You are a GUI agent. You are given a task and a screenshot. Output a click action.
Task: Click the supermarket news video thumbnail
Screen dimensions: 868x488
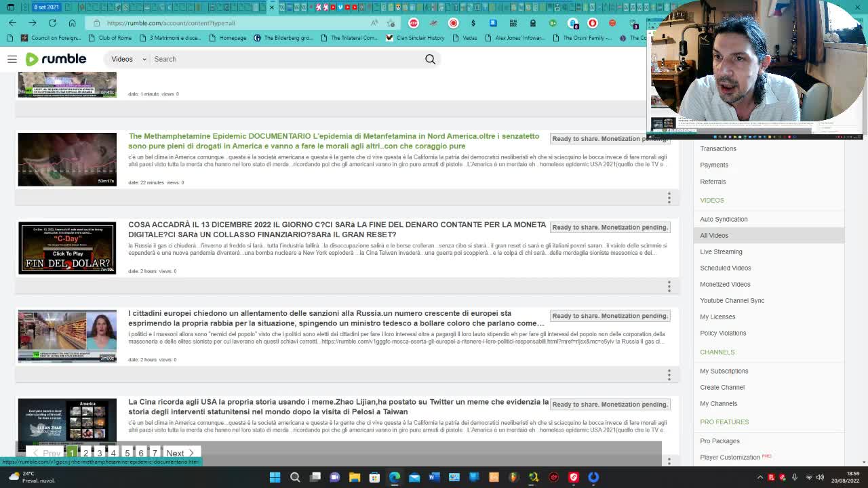(67, 337)
